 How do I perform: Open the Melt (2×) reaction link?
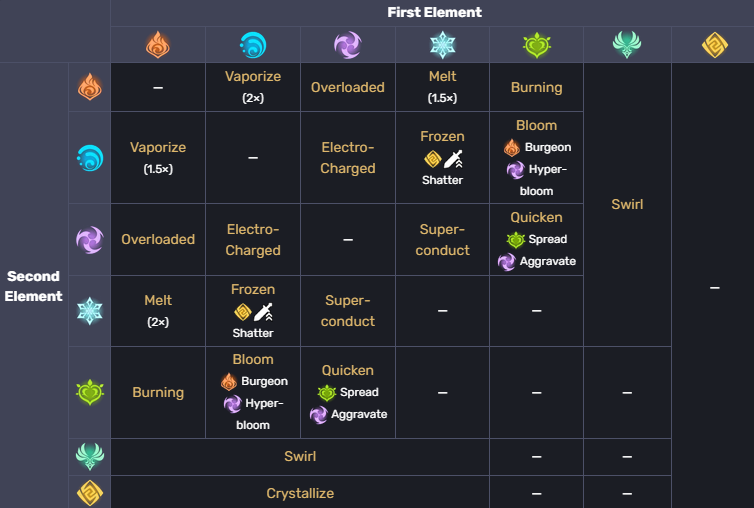point(158,300)
